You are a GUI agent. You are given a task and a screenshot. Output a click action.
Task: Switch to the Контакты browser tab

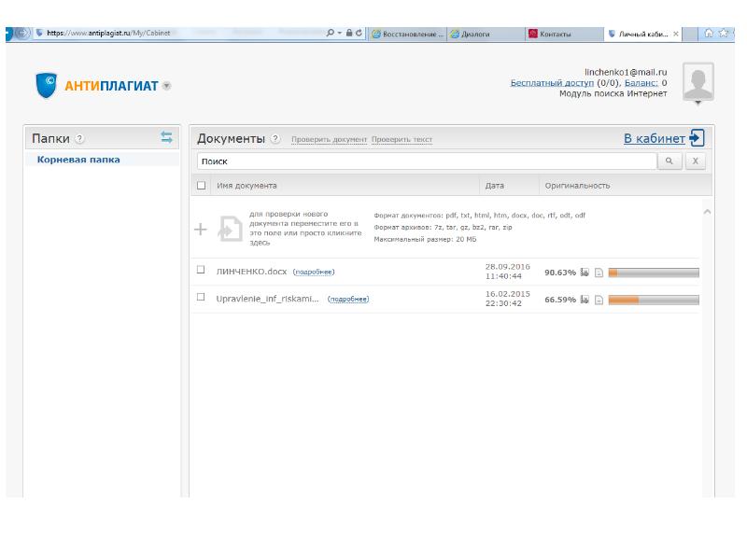tap(560, 34)
